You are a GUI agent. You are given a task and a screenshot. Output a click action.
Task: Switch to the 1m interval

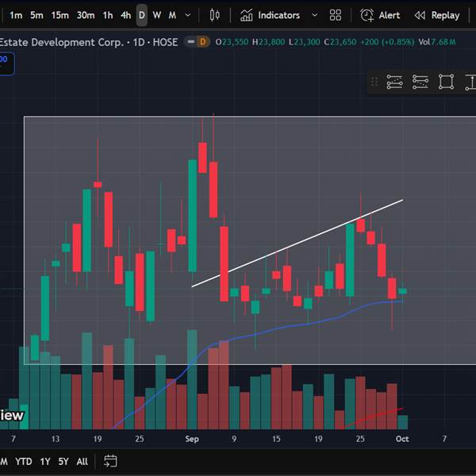click(16, 15)
